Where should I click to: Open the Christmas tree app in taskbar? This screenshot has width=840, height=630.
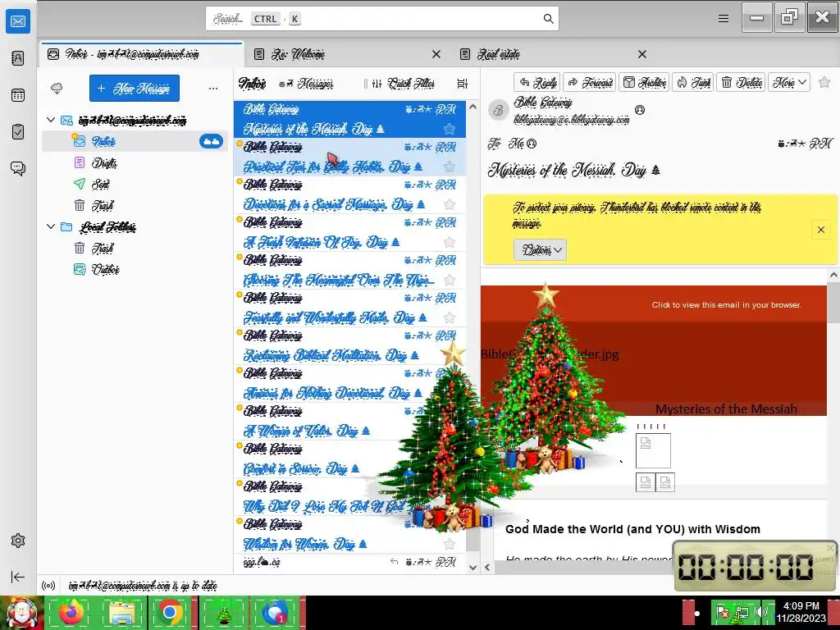click(223, 612)
